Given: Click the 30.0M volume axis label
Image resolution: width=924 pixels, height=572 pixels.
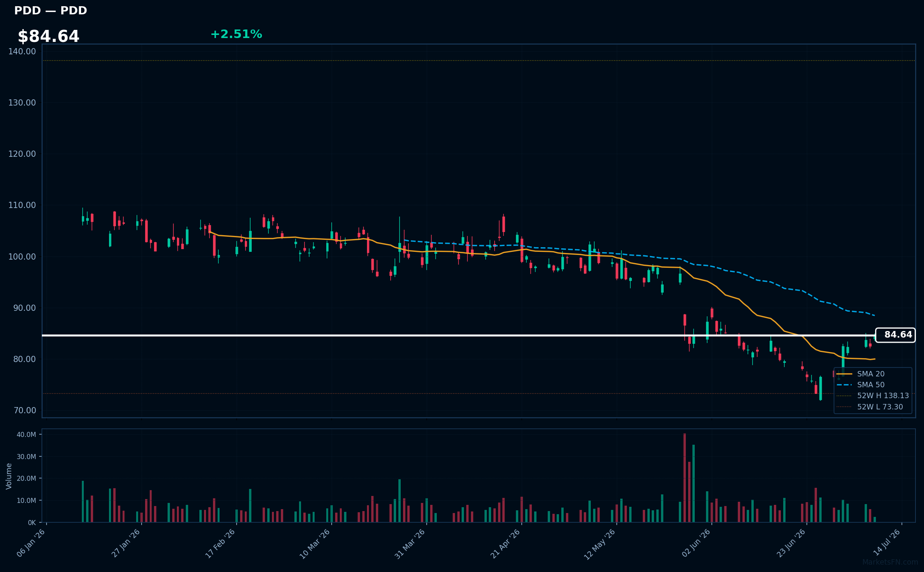Looking at the screenshot, I should [26, 456].
